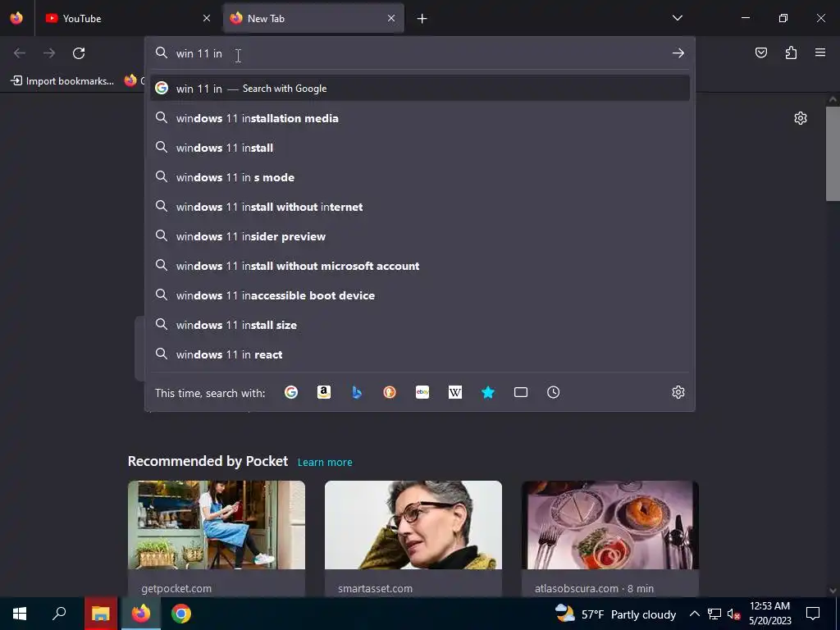Open the notification center icon
This screenshot has width=840, height=630.
813,614
